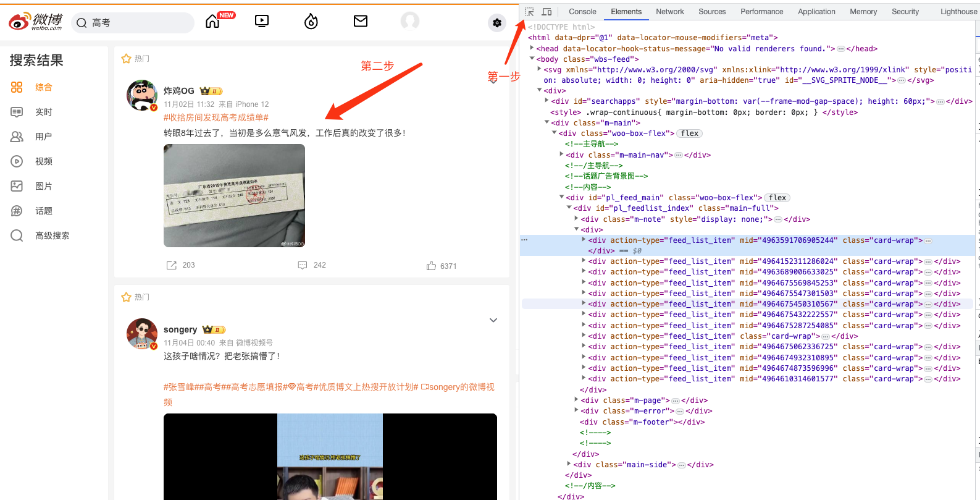Expand the m-page div node

576,400
